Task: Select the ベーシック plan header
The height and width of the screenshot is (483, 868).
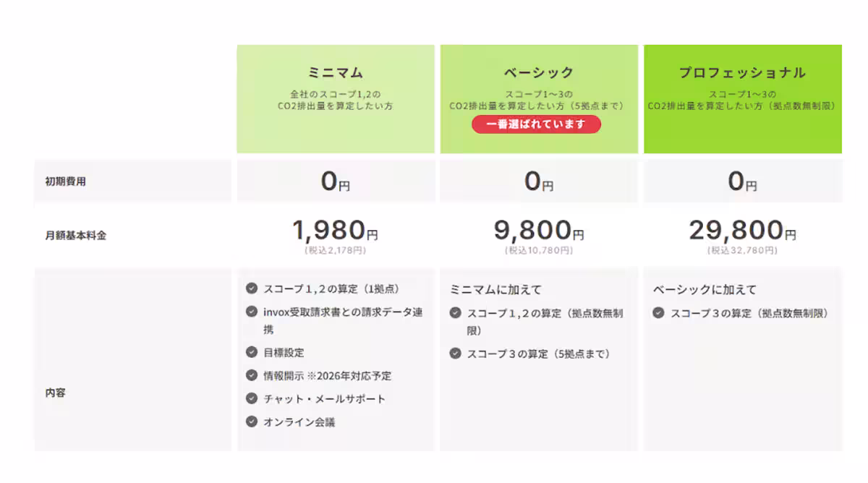Action: 539,73
